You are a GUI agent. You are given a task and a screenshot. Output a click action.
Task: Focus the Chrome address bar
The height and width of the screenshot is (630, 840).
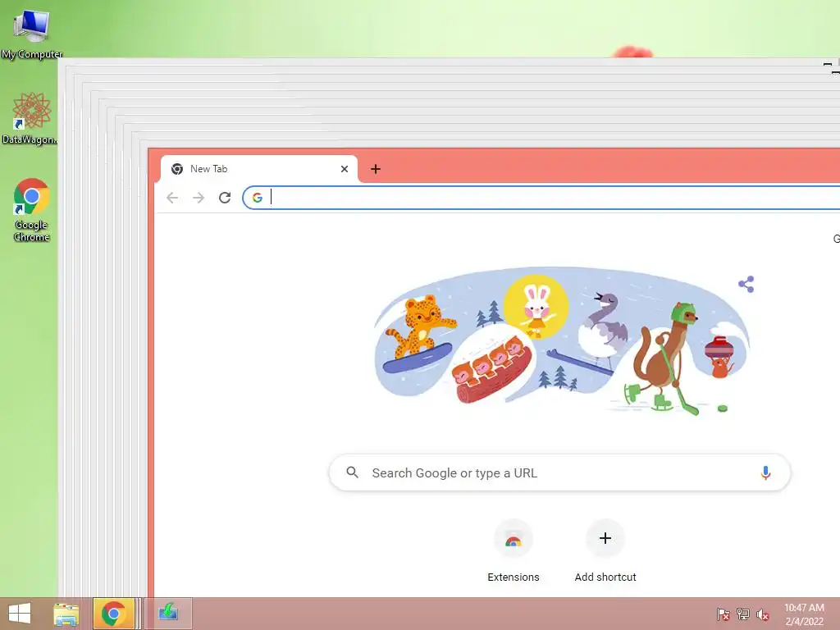click(541, 198)
